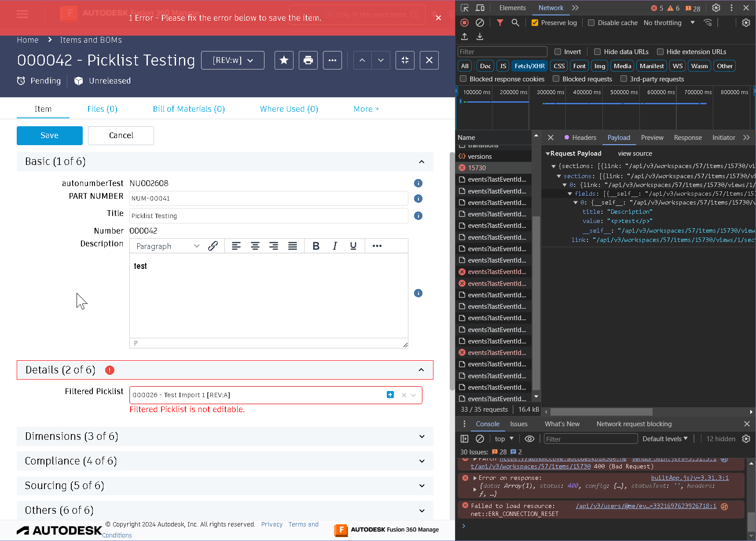Click the Save button

[x=49, y=135]
